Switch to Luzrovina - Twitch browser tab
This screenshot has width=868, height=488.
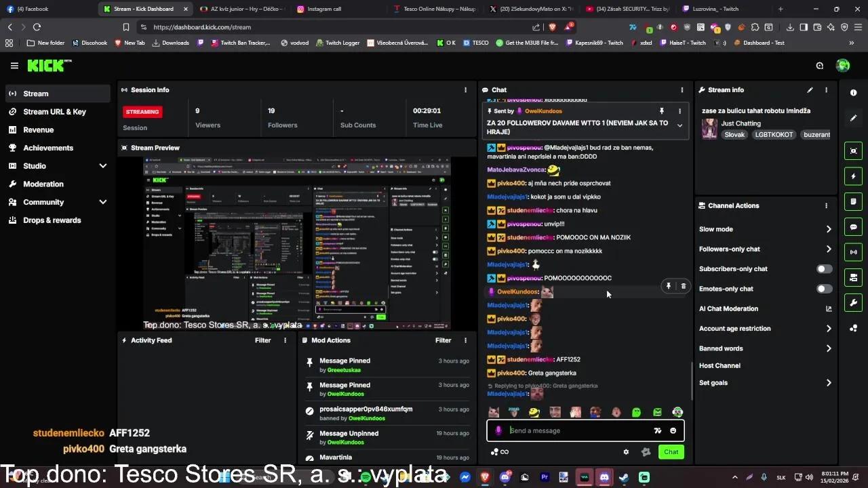click(x=724, y=9)
